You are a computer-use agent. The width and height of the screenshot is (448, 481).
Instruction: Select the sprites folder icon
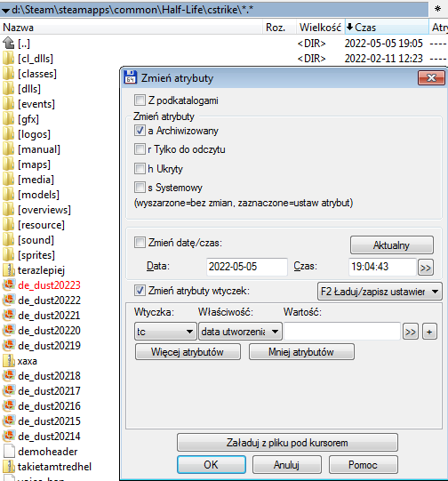(9, 255)
